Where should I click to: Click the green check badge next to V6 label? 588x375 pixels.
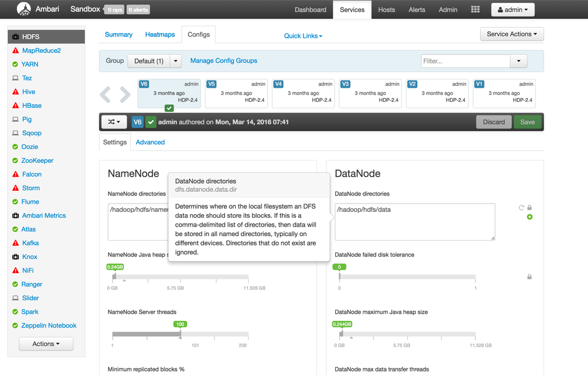coord(151,122)
